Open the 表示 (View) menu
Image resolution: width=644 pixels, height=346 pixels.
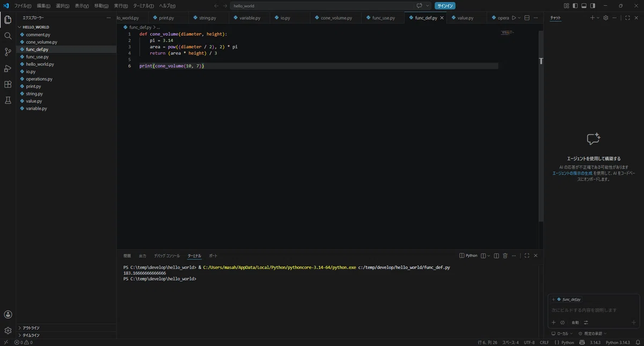(82, 6)
